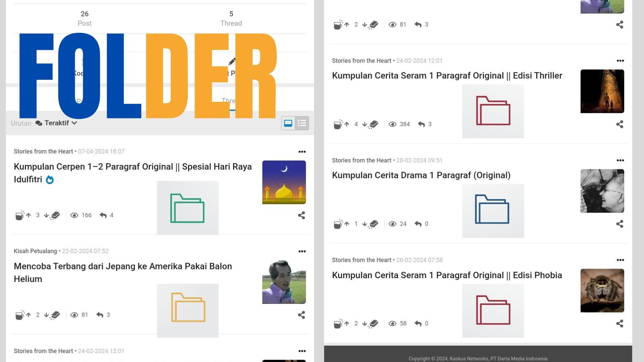
Task: Open the Kisah Petualang forum category
Action: click(x=35, y=251)
